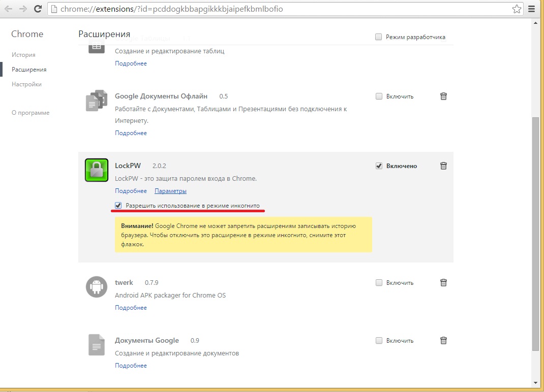Open О программе in the sidebar
544x392 pixels.
(31, 113)
